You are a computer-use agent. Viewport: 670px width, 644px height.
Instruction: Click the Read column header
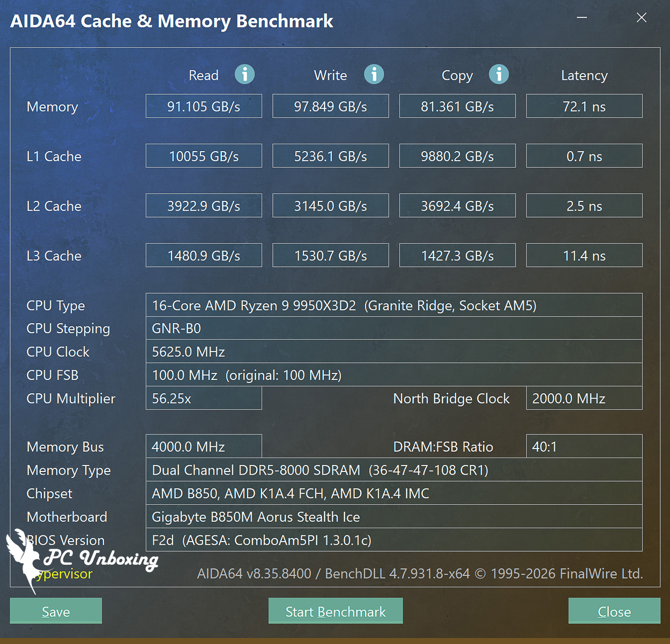[x=204, y=75]
